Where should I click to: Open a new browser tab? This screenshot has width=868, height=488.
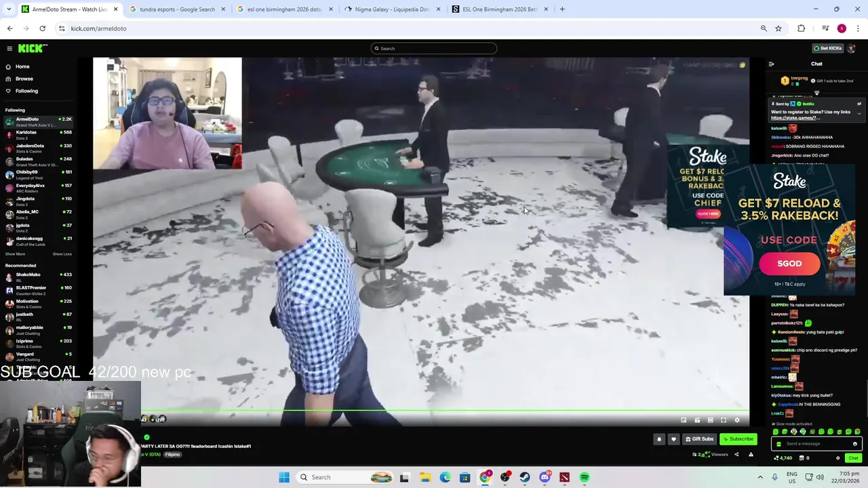(x=562, y=9)
